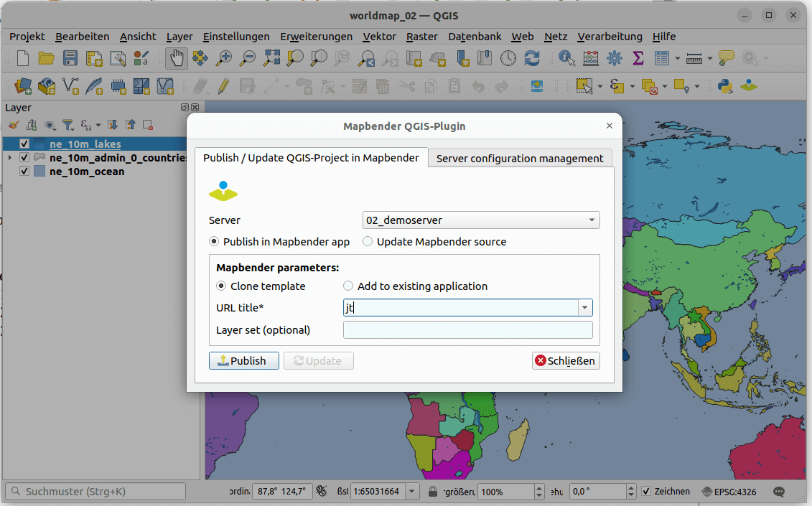812x506 pixels.
Task: Activate the Zoom In tool
Action: click(x=224, y=59)
